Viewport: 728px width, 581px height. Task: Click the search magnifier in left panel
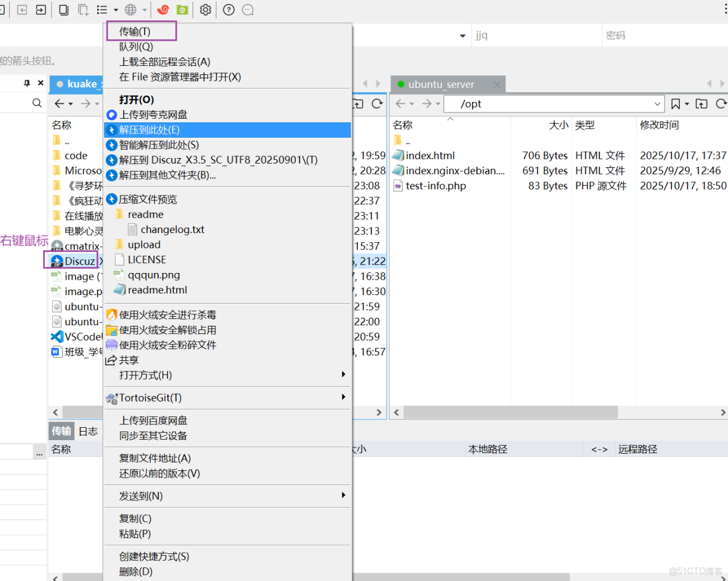[37, 103]
